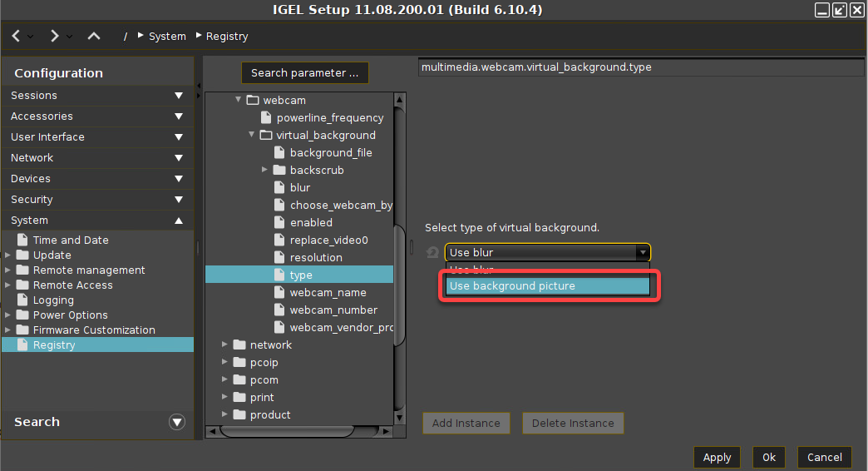Click the reset-to-default icon beside dropdown
Screen dimensions: 868x471
click(432, 252)
